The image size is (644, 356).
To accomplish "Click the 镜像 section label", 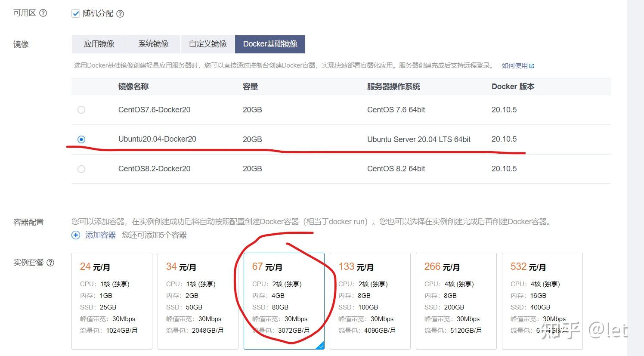I will (x=21, y=44).
